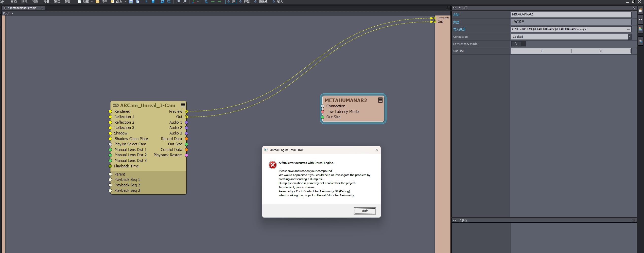Image resolution: width=644 pixels, height=253 pixels.
Task: Click the 名称 label link
Action: (x=456, y=15)
